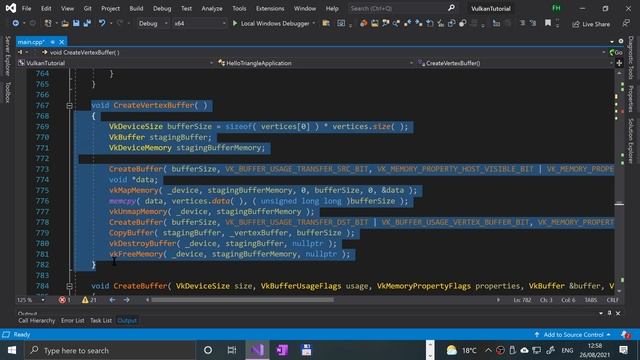Click the vertical scrollbar of the code editor

pyautogui.click(x=619, y=182)
